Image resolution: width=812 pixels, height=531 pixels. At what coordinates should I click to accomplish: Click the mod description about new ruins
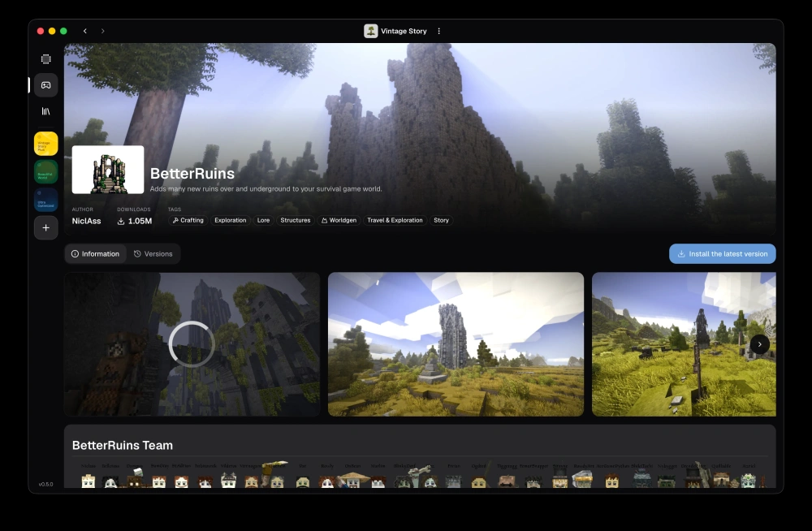coord(266,189)
